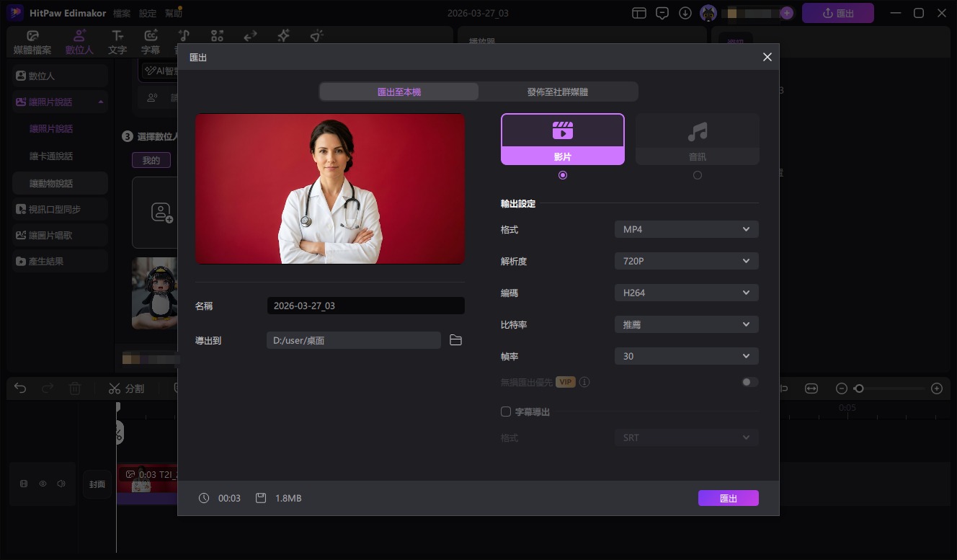This screenshot has height=560, width=957.
Task: Click the purple 匯出 button
Action: 728,498
